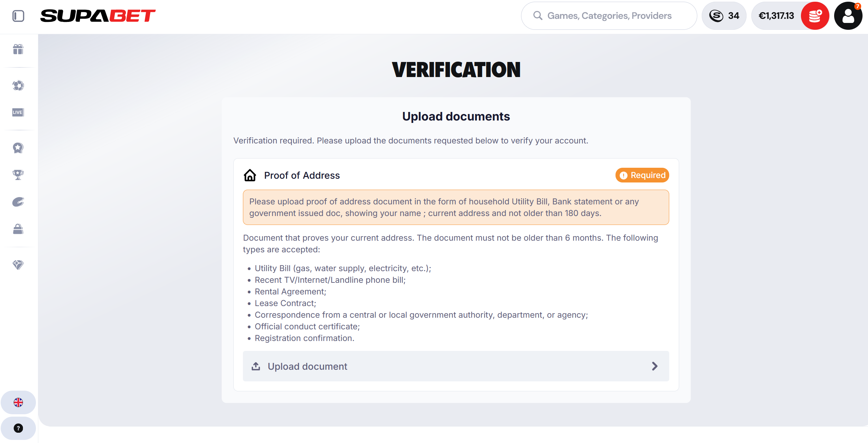This screenshot has height=443, width=868.
Task: Open the trophy tournaments icon
Action: [x=18, y=175]
